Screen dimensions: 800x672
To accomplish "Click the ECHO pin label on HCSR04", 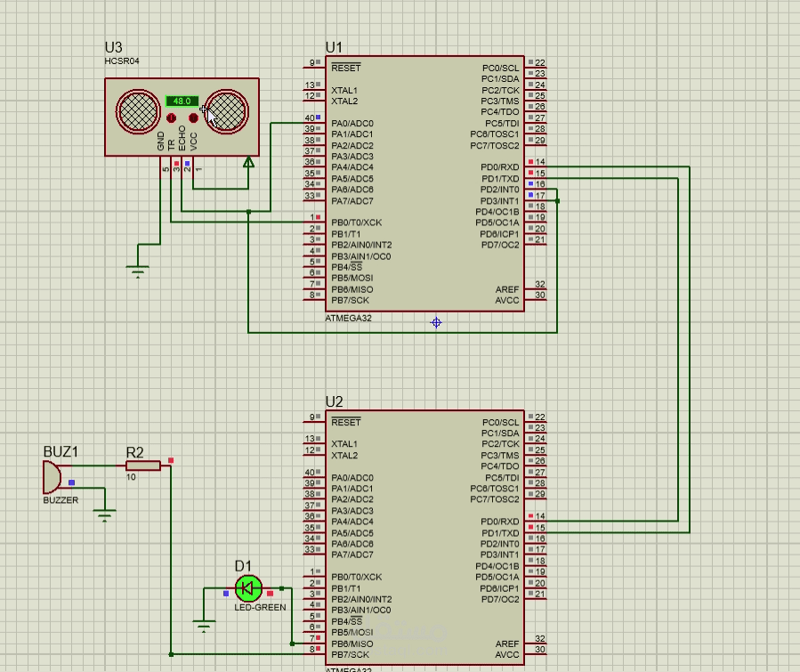I will (182, 138).
